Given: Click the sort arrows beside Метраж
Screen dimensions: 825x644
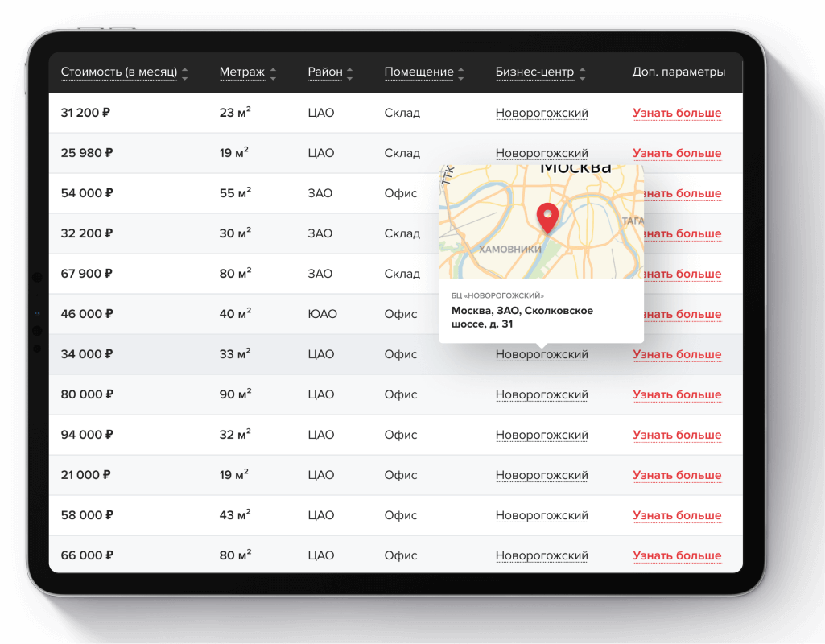Looking at the screenshot, I should [273, 74].
